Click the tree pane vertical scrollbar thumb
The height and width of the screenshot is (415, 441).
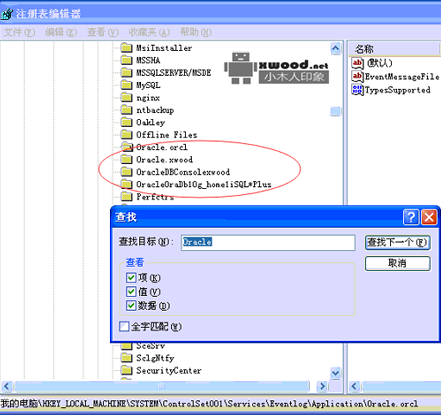click(336, 111)
